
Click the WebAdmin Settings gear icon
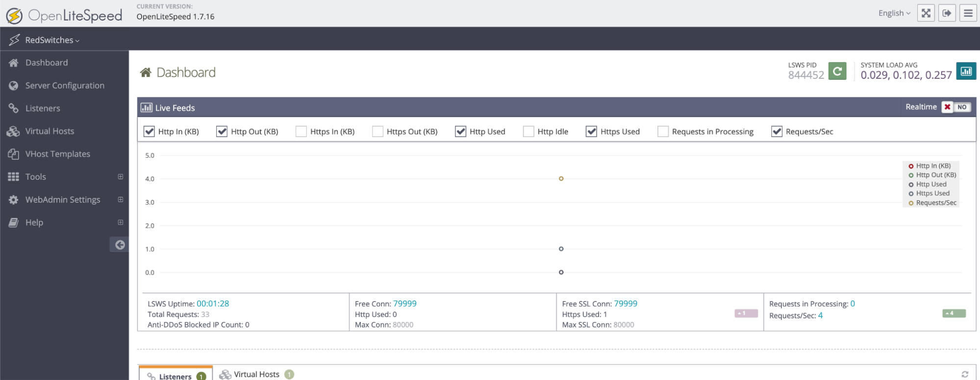(x=13, y=200)
